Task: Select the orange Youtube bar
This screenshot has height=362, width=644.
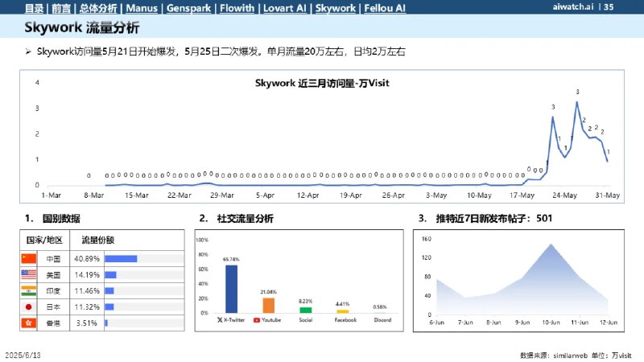Action: 269,306
